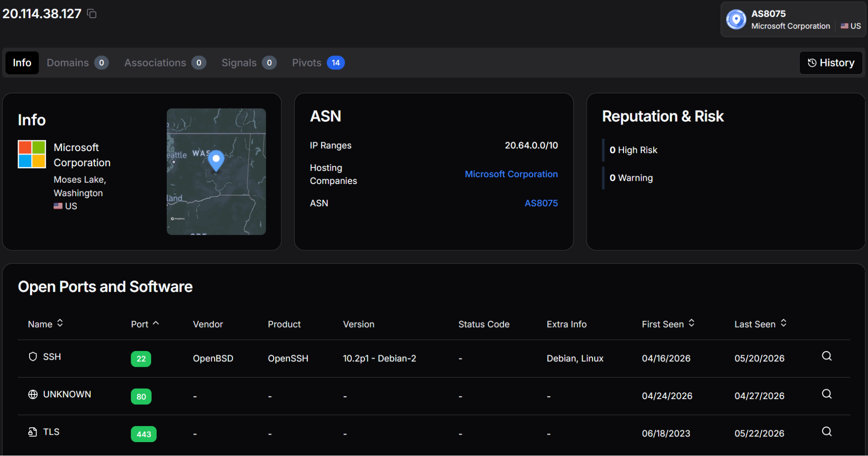The height and width of the screenshot is (456, 868).
Task: Click the Reputation & Risk heading
Action: coord(663,116)
